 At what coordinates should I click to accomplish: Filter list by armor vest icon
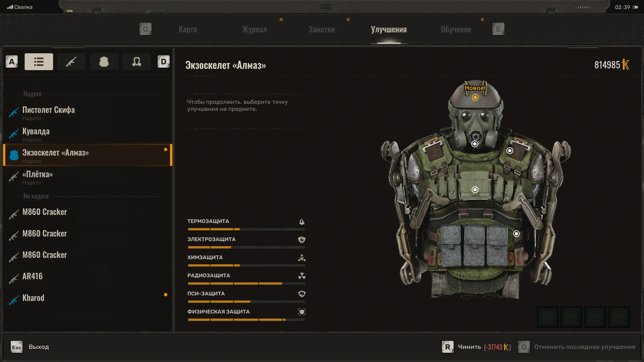point(104,62)
